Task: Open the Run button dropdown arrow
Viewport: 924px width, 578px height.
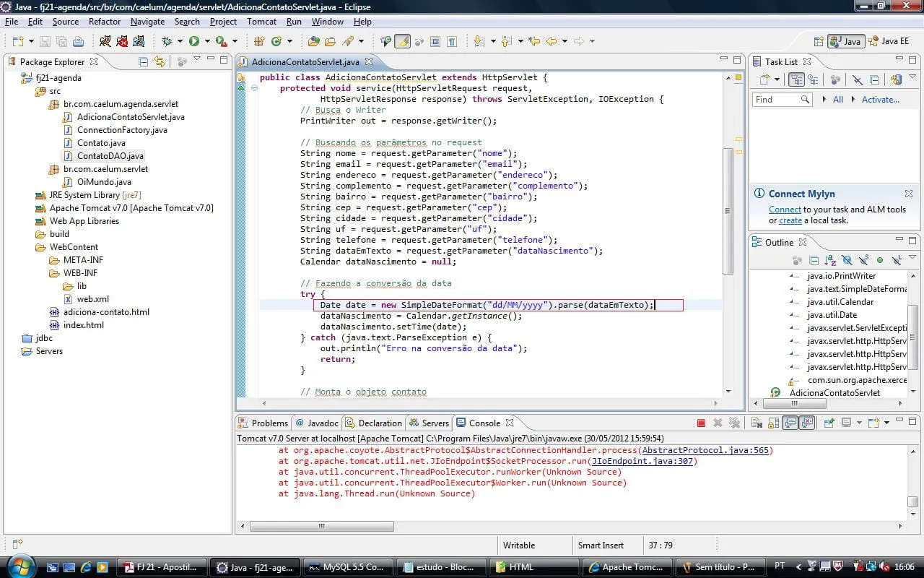Action: point(207,41)
